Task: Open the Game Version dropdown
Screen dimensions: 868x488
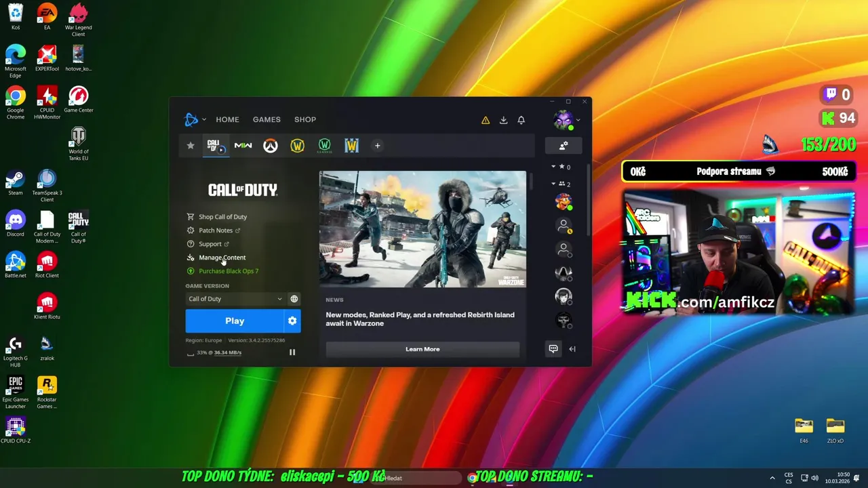Action: (x=235, y=299)
